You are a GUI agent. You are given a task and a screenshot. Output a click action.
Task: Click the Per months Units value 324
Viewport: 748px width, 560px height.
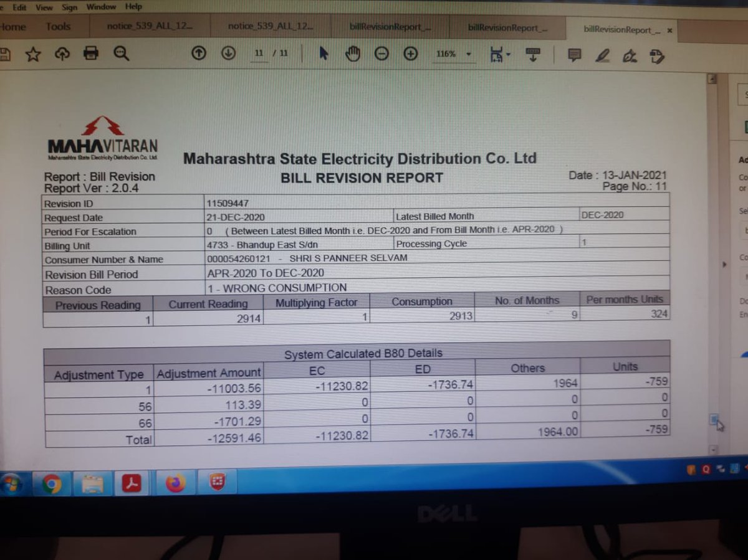click(658, 314)
